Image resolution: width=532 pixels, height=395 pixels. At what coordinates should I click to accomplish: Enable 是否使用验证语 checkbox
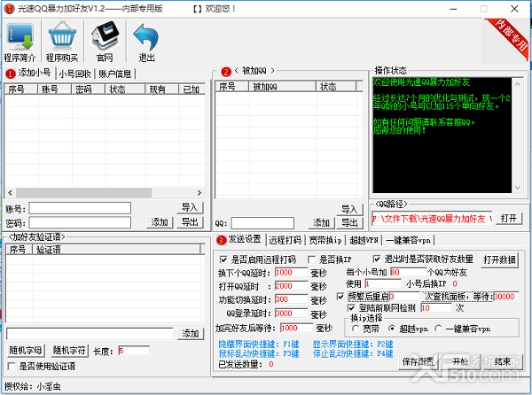click(x=12, y=366)
